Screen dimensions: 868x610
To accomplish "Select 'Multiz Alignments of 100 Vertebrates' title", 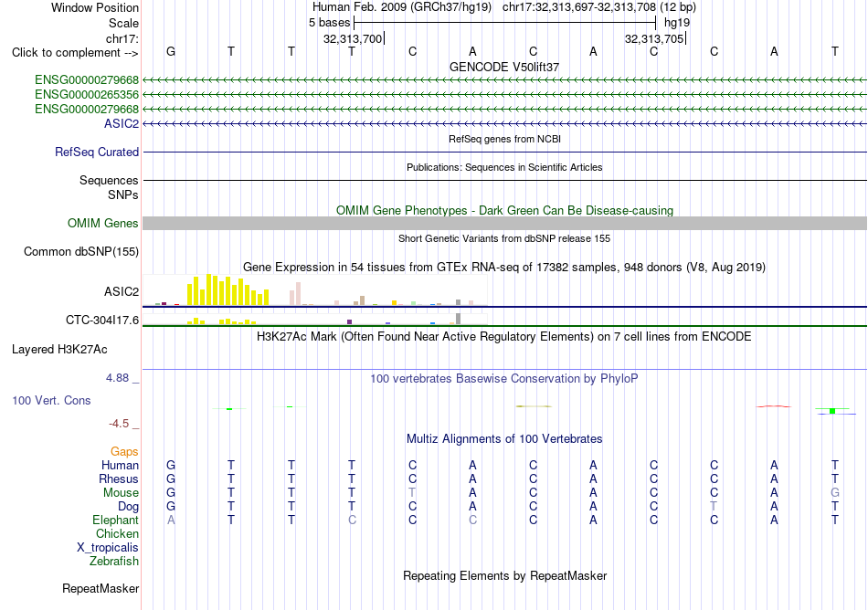I will click(x=504, y=439).
